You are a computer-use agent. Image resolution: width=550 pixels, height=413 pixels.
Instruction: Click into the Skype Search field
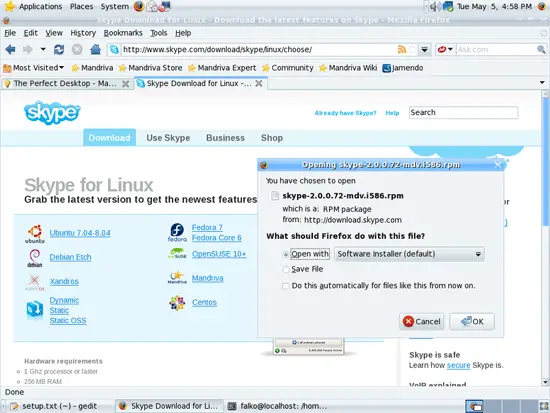coord(463,113)
